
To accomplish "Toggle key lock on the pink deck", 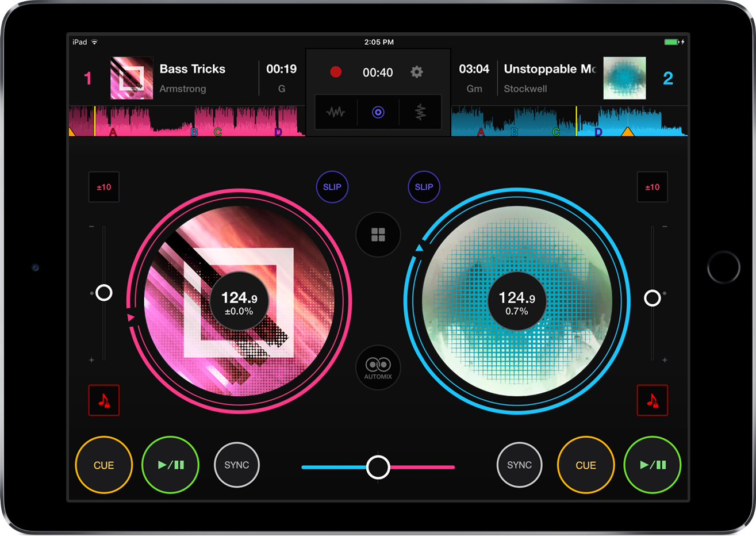I will (x=104, y=400).
